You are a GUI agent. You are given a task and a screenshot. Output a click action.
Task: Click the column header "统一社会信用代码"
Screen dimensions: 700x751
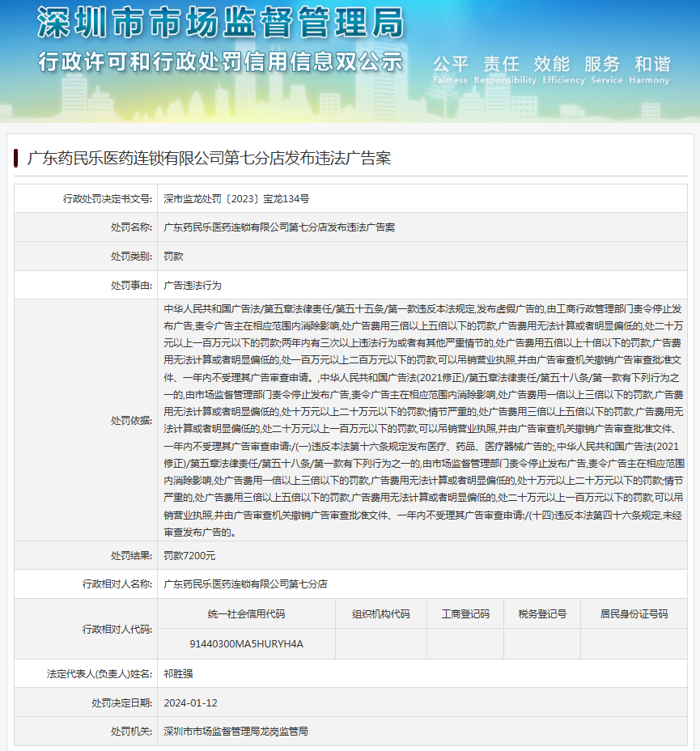(247, 614)
